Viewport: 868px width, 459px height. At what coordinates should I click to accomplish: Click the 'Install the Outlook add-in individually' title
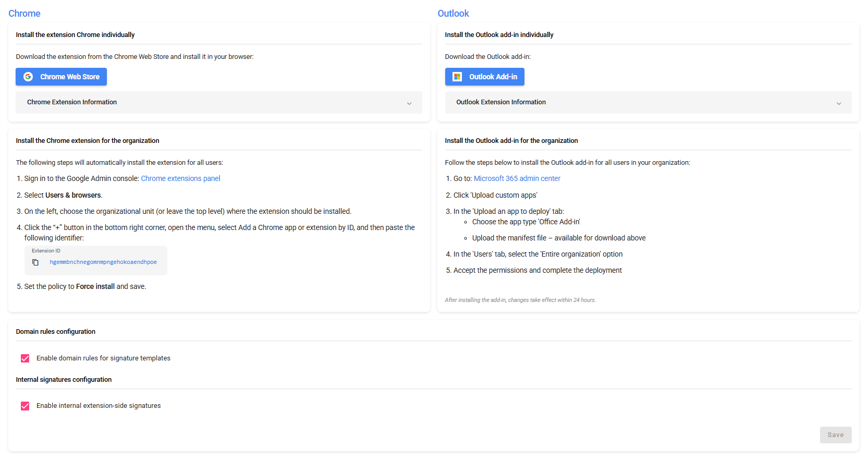tap(499, 35)
